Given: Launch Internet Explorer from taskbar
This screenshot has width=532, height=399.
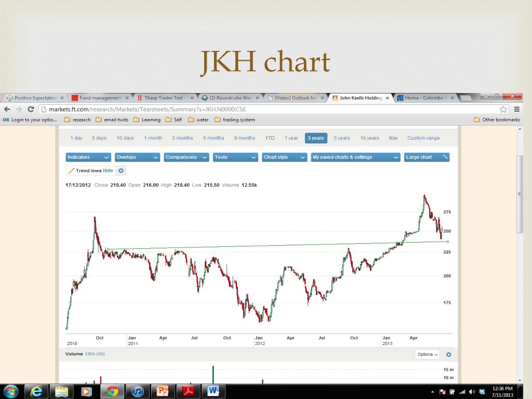Looking at the screenshot, I should coord(36,392).
